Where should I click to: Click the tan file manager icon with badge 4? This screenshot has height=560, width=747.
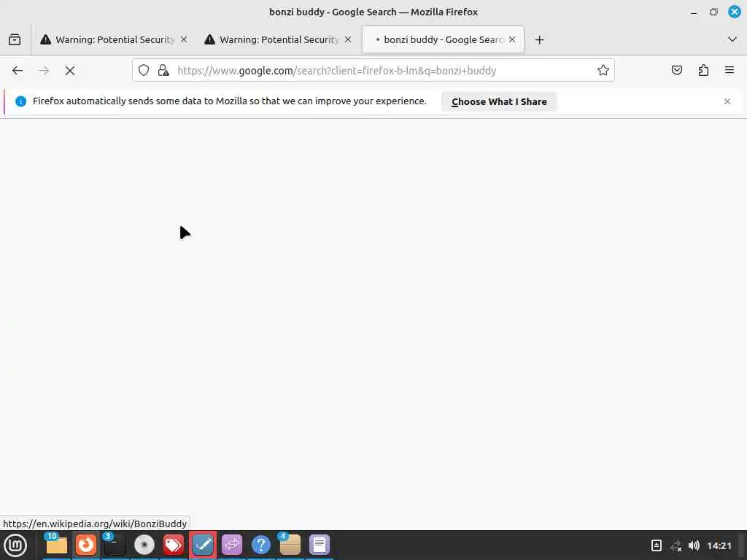[290, 545]
